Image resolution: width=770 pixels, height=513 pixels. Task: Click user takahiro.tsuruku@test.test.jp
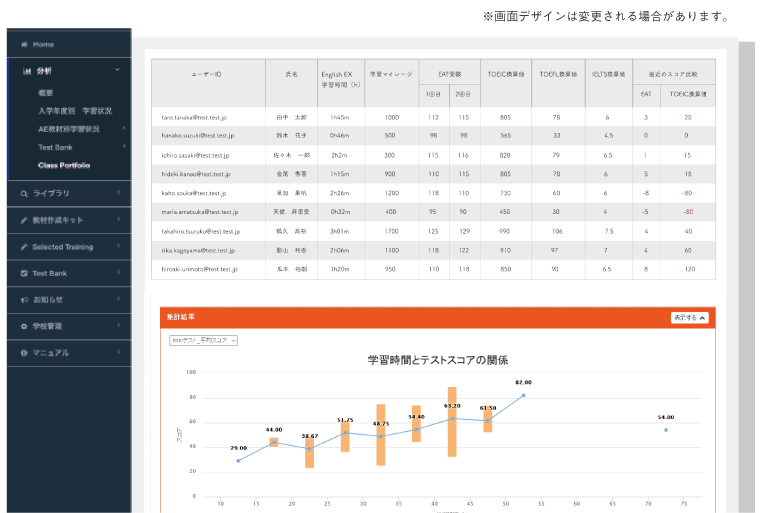point(200,232)
